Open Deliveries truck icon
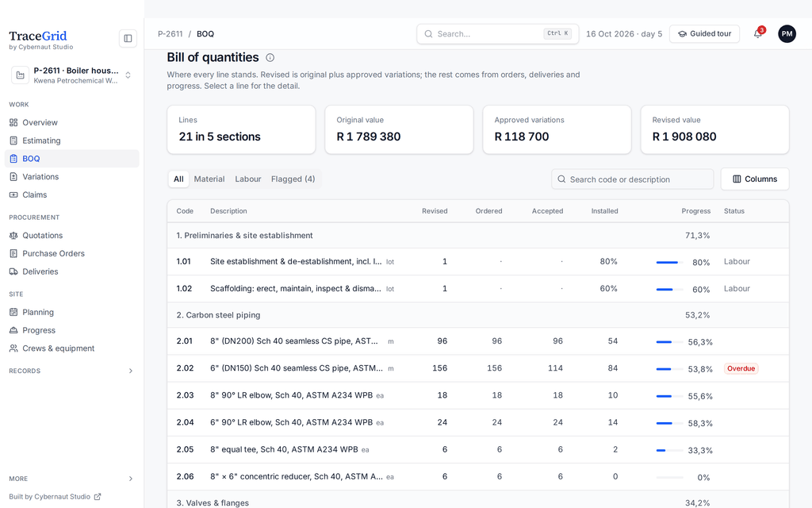The width and height of the screenshot is (812, 508). point(13,271)
